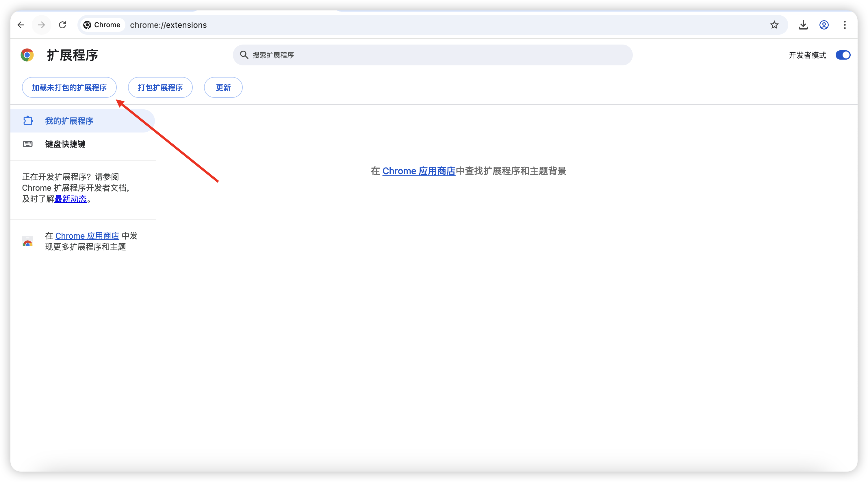Click the 更新 button
Viewport: 868px width, 482px height.
[223, 88]
